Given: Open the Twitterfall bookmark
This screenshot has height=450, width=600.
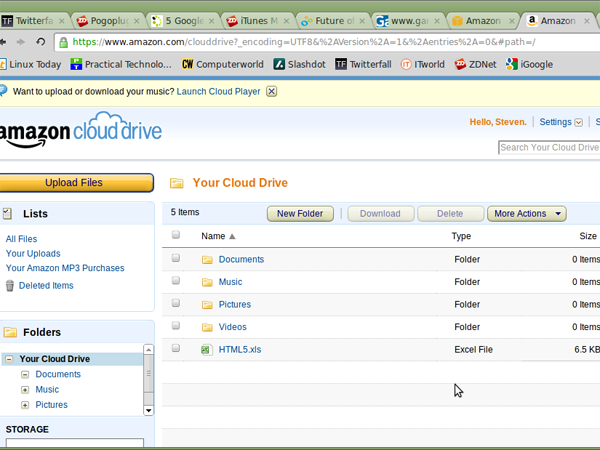Looking at the screenshot, I should [363, 64].
